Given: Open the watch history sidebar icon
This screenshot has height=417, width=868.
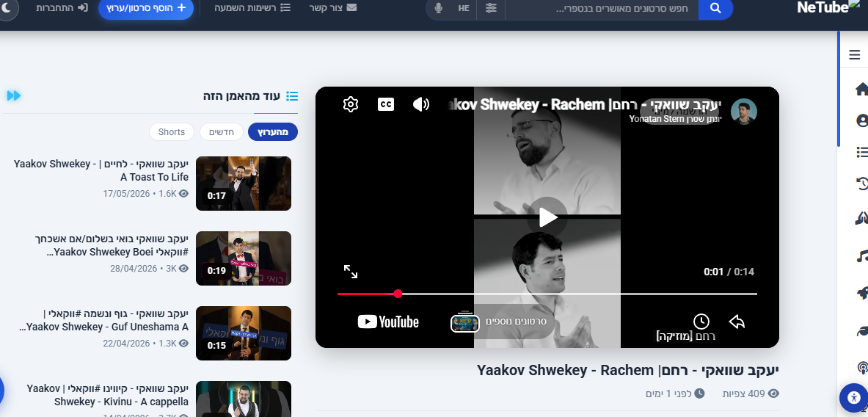Looking at the screenshot, I should point(861,184).
